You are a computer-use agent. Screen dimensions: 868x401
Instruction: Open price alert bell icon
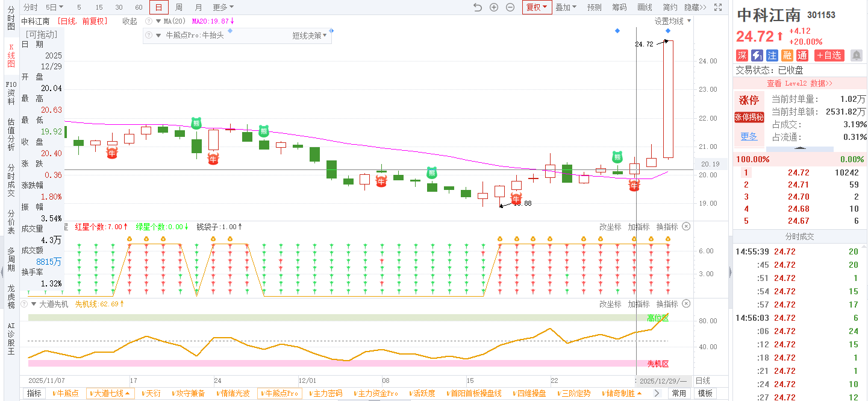coord(856,55)
